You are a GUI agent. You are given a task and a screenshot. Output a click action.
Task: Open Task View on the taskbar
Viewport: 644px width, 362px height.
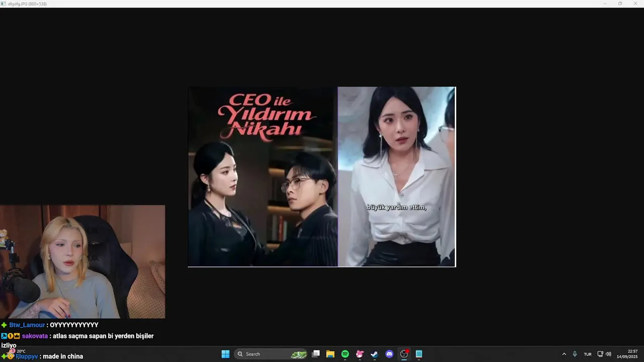point(316,354)
